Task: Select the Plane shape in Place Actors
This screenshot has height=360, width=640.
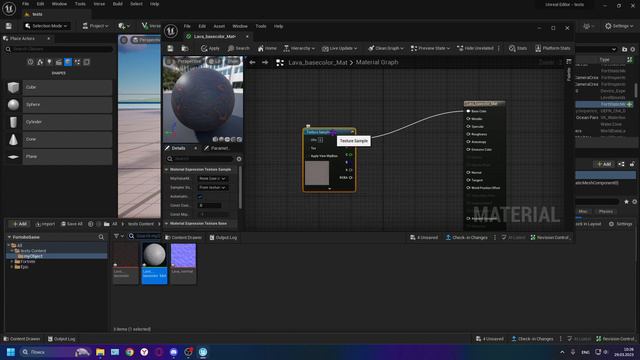Action: [x=60, y=157]
